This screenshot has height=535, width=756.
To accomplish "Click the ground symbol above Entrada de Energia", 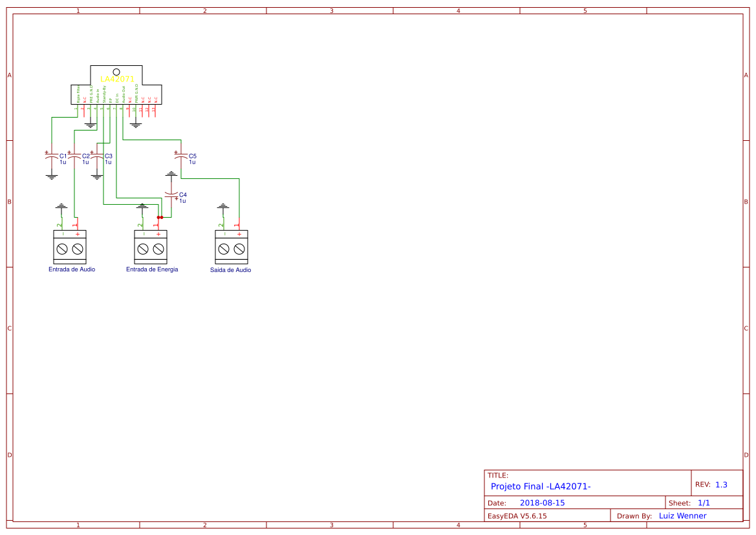I will (142, 207).
